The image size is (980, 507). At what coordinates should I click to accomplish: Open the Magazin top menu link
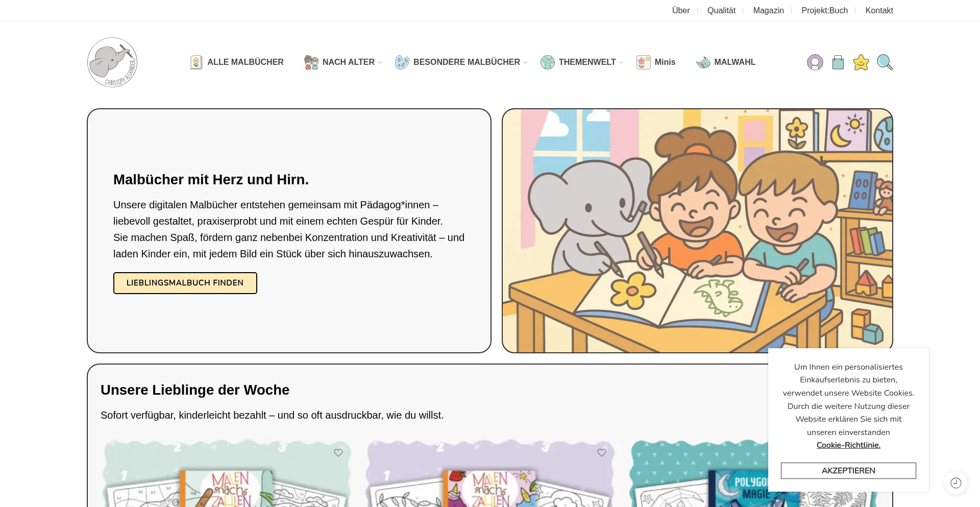coord(768,11)
